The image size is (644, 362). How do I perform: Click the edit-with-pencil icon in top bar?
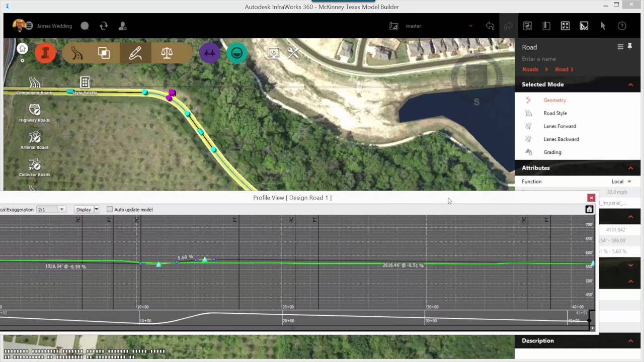click(584, 26)
